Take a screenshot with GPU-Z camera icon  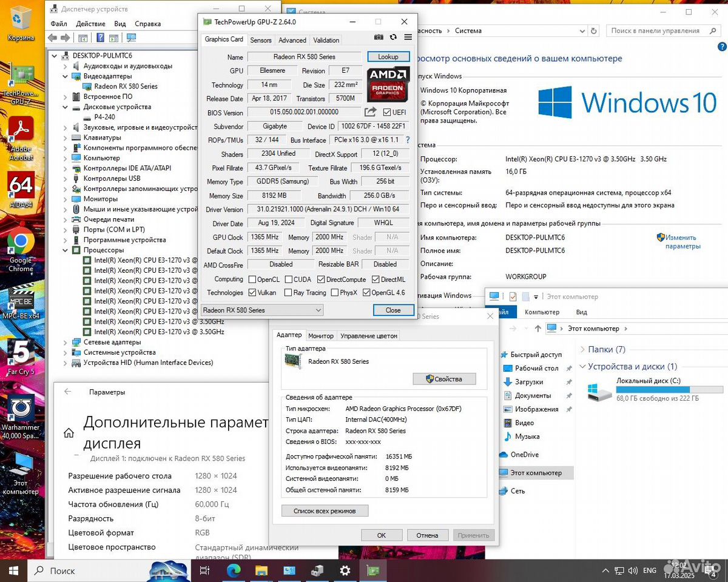[x=379, y=37]
